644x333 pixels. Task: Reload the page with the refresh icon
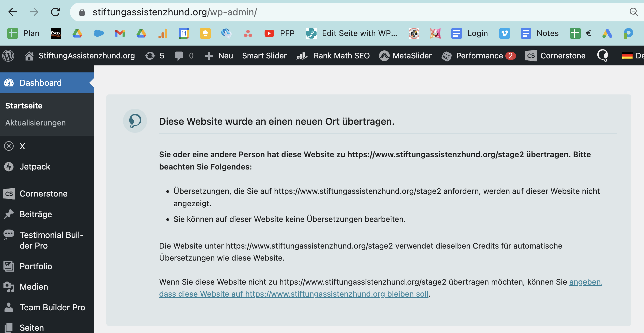click(x=55, y=12)
